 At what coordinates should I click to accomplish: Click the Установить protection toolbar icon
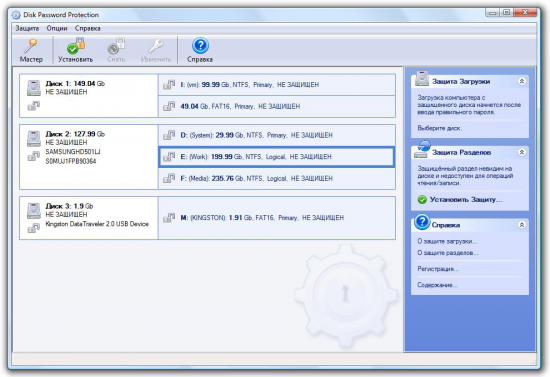coord(76,47)
